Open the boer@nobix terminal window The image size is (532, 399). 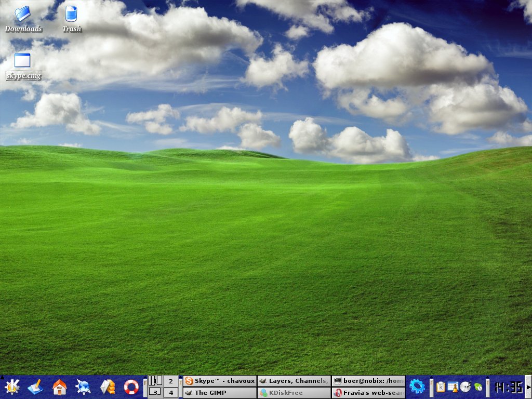[x=368, y=381]
